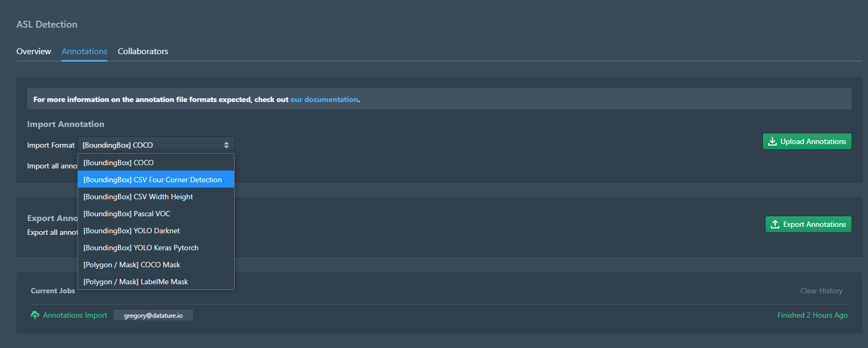The height and width of the screenshot is (348, 868).
Task: Choose CSV Four Corner Detection format
Action: (156, 180)
